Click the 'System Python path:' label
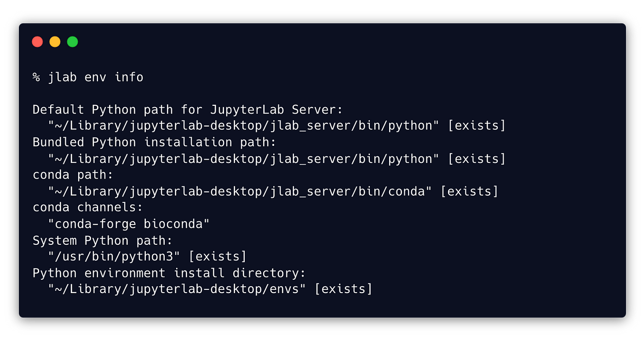 point(103,241)
